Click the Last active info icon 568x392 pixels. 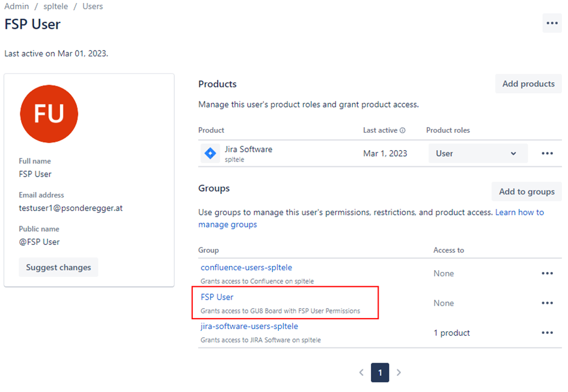[x=403, y=130]
